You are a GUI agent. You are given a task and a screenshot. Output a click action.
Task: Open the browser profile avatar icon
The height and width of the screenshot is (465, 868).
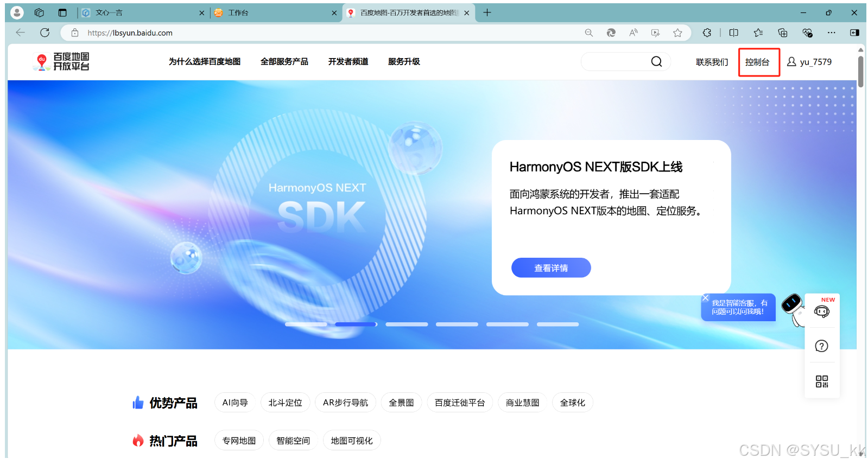[x=17, y=12]
